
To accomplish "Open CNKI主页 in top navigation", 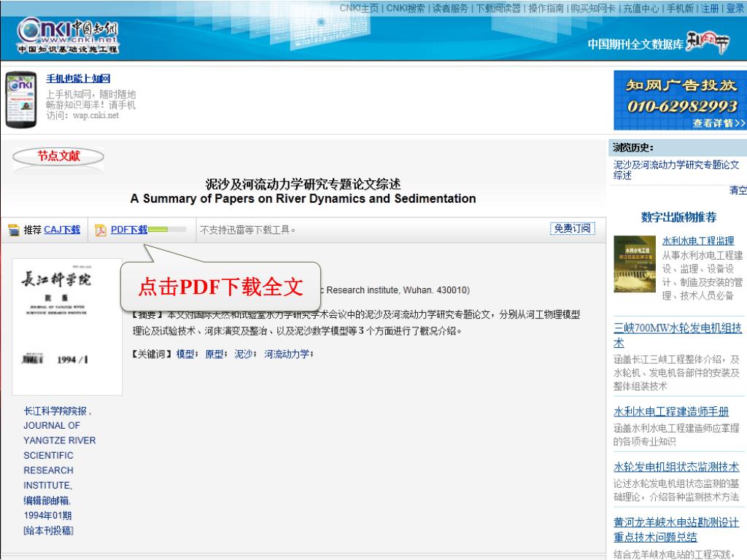I will pos(359,8).
